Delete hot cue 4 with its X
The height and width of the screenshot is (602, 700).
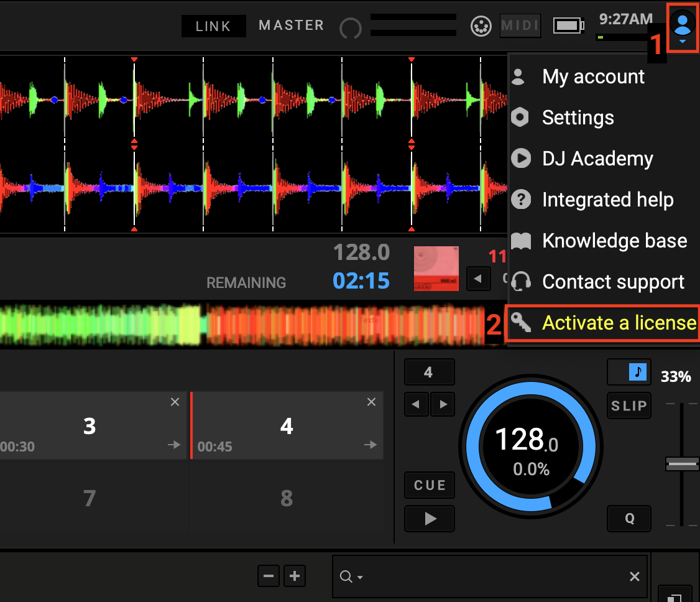click(x=371, y=402)
